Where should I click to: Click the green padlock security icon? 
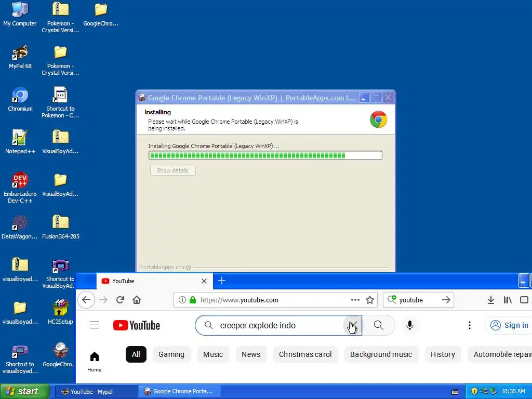click(x=193, y=300)
